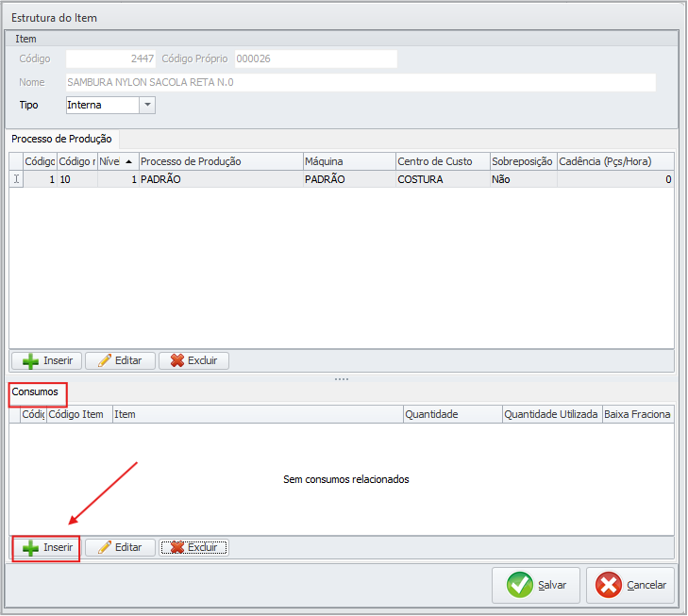Click the Quantidade Utilizada column header

(x=551, y=414)
